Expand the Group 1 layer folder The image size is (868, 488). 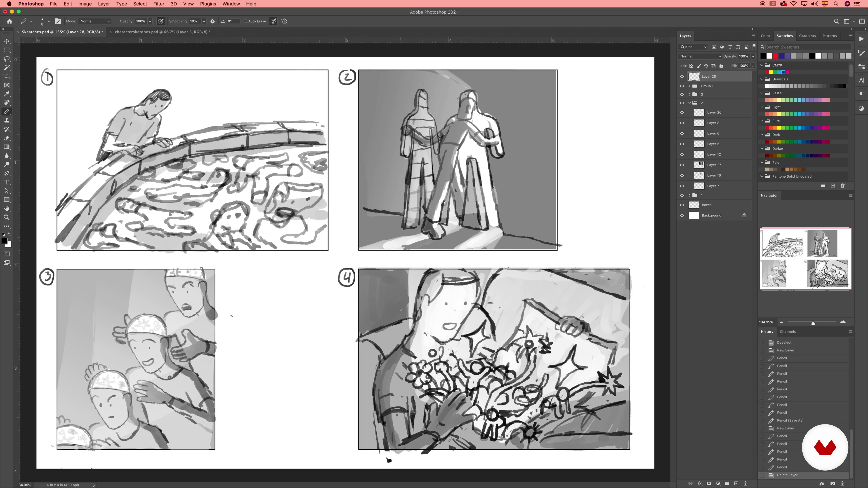pos(689,86)
